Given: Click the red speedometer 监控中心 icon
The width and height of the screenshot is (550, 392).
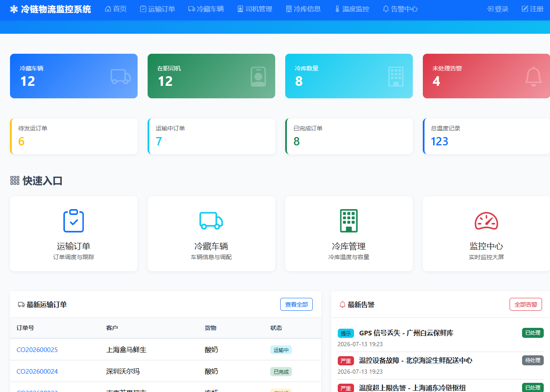Looking at the screenshot, I should point(487,221).
